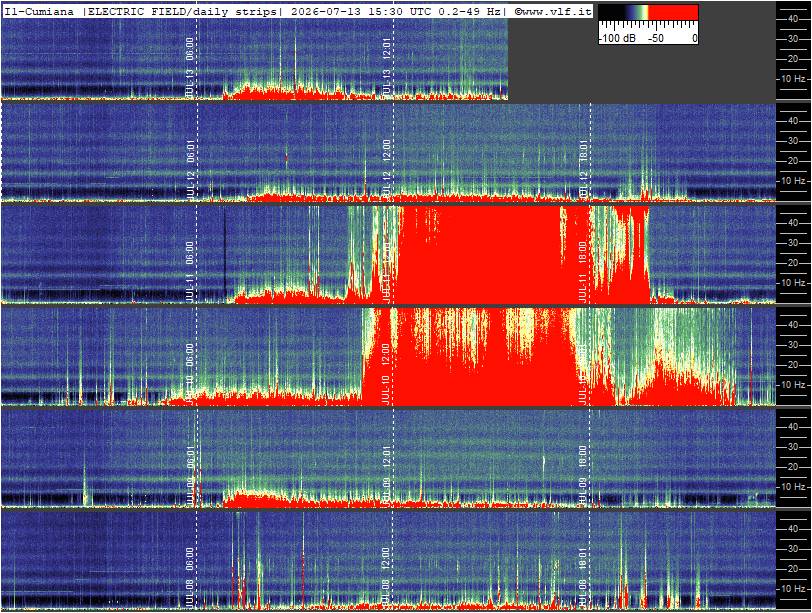The width and height of the screenshot is (812, 613).
Task: Select the JUL 12 06:01 time marker
Action: (189, 169)
